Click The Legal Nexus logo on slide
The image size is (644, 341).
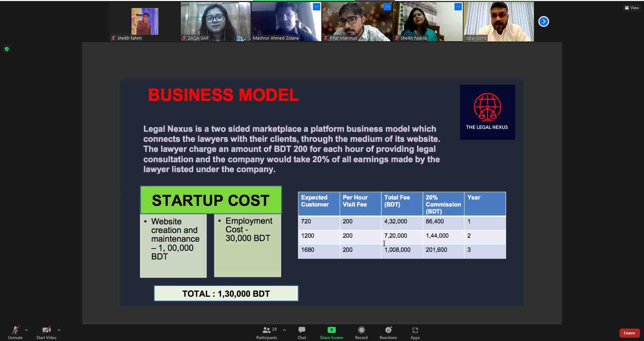click(487, 112)
